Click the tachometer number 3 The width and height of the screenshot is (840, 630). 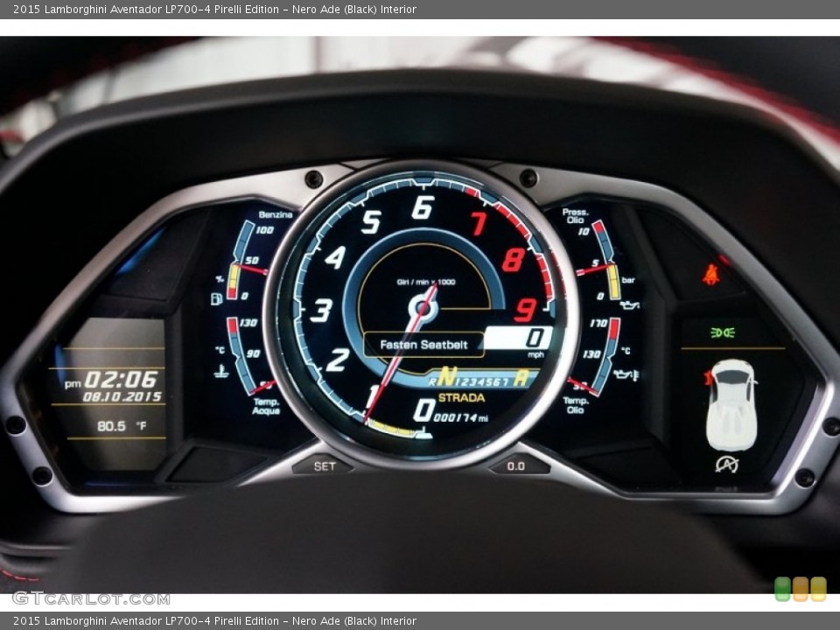pyautogui.click(x=321, y=310)
